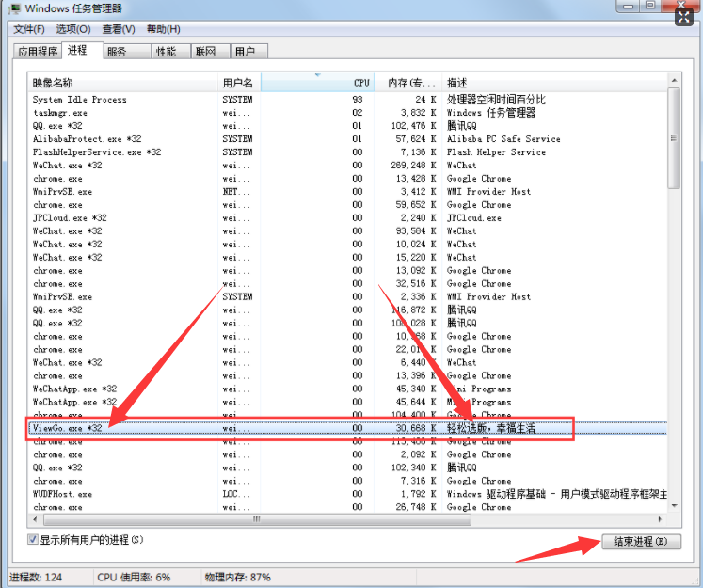The width and height of the screenshot is (703, 588).
Task: Switch to the 应用程序 tab
Action: (x=38, y=52)
